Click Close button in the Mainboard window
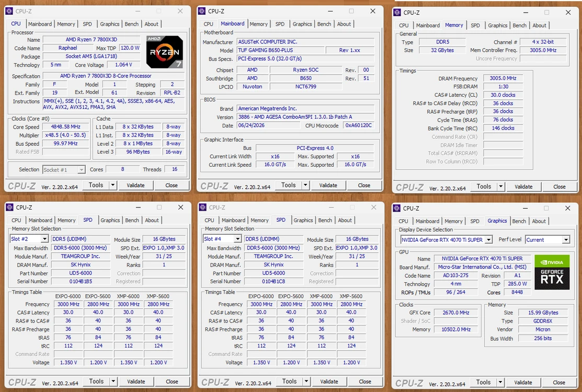The width and height of the screenshot is (582, 392). pos(364,185)
